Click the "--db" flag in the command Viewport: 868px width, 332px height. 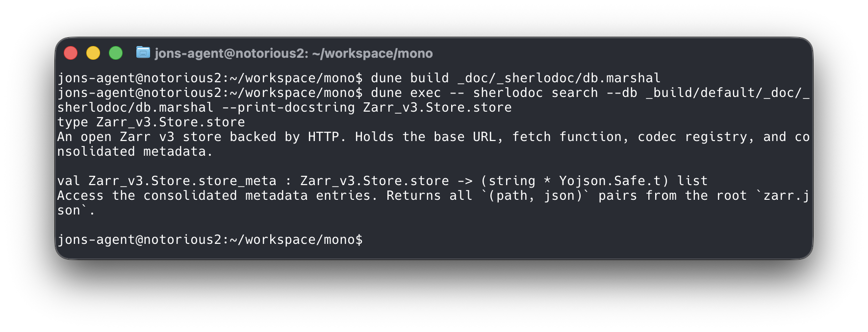(x=621, y=93)
